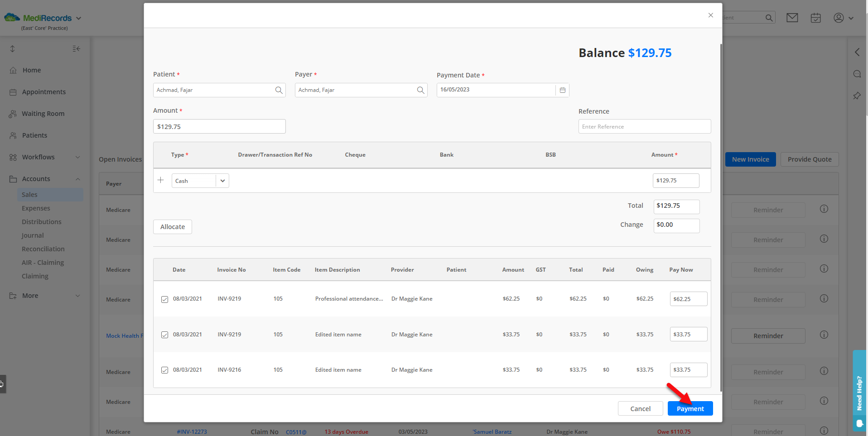
Task: Expand the More sidebar section
Action: click(77, 296)
